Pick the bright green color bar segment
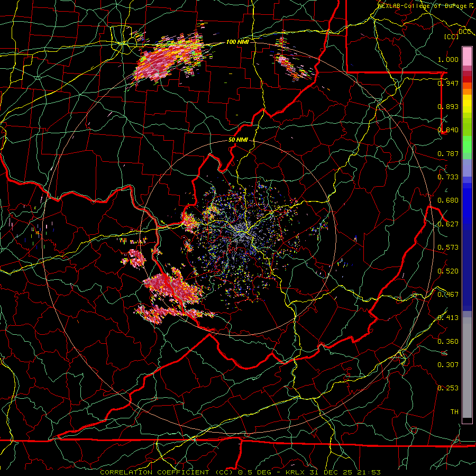 (467, 144)
